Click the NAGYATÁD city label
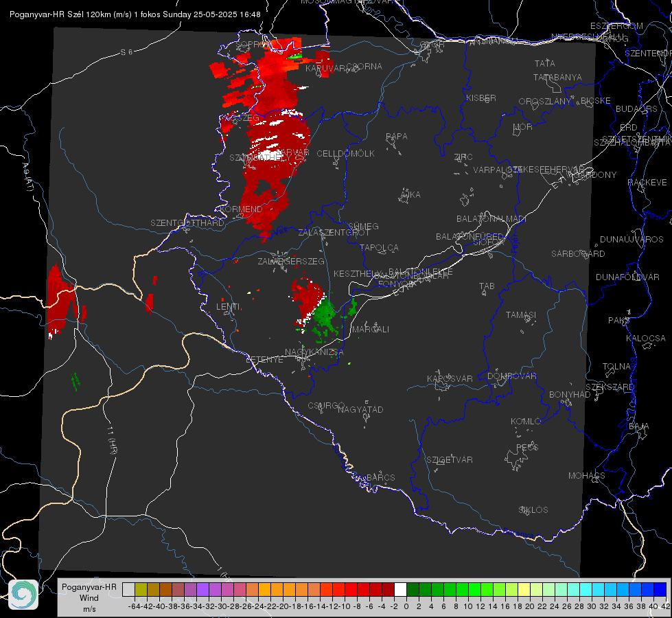 (x=360, y=409)
